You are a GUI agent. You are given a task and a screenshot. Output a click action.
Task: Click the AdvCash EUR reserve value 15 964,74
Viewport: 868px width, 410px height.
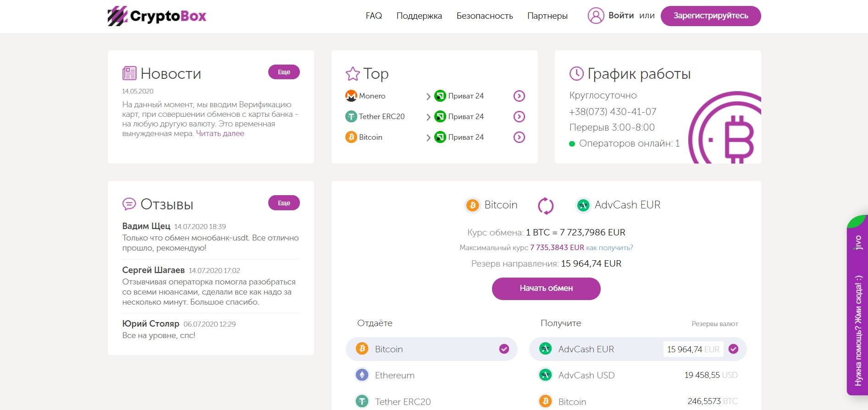point(693,349)
